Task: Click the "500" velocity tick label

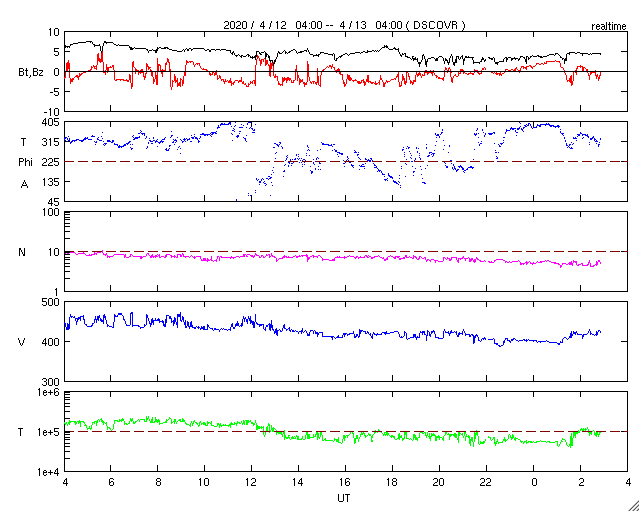Action: pyautogui.click(x=52, y=302)
